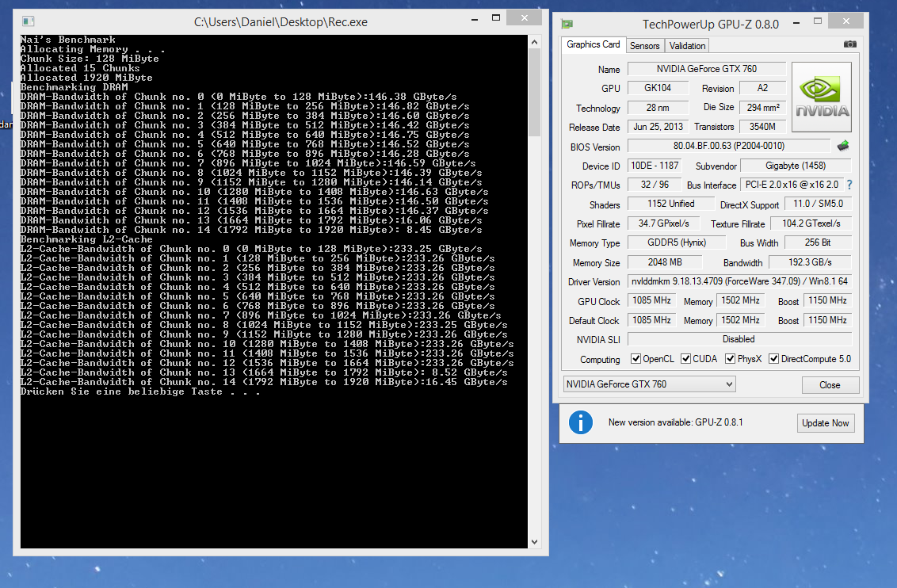The height and width of the screenshot is (588, 897).
Task: Click console line 'Allocated 1920 MiByte'
Action: [x=86, y=78]
